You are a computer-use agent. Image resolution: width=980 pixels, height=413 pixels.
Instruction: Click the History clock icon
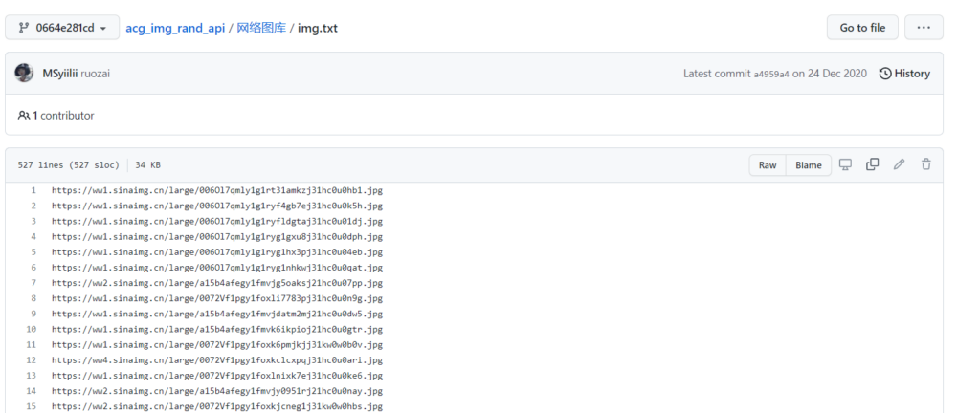click(885, 74)
